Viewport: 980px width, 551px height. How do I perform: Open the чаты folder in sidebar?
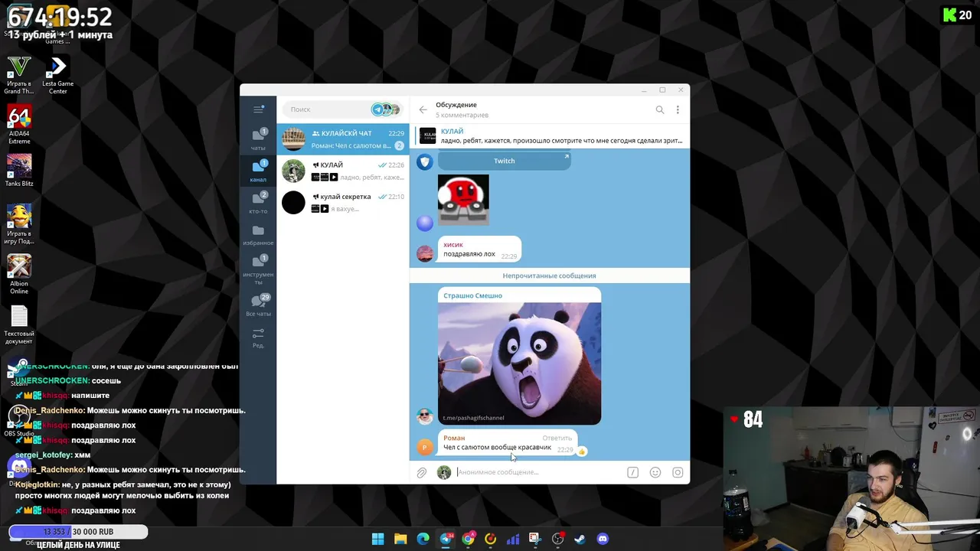[x=258, y=139]
